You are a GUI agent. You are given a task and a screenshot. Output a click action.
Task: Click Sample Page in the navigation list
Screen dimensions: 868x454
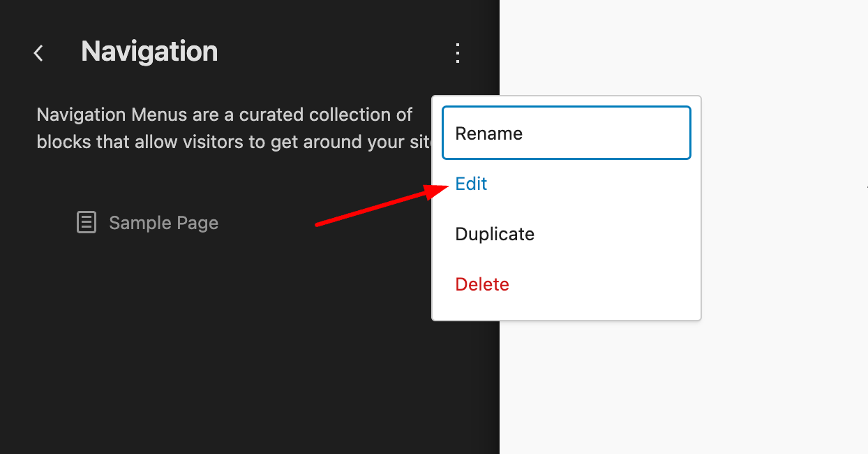point(163,222)
